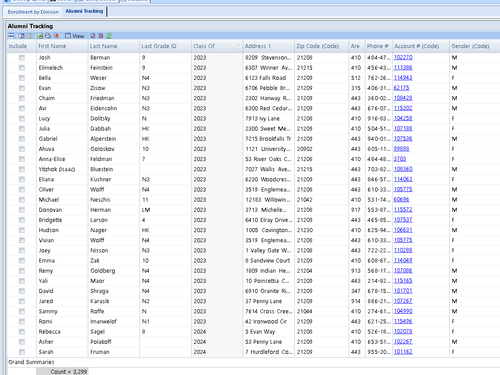Click the printer icon in the grid toolbar
This screenshot has width=500, height=375.
pyautogui.click(x=48, y=36)
